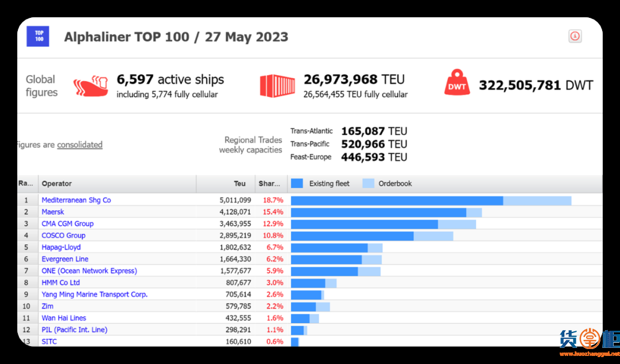
Task: Open the COSCO Group operator link
Action: [63, 235]
